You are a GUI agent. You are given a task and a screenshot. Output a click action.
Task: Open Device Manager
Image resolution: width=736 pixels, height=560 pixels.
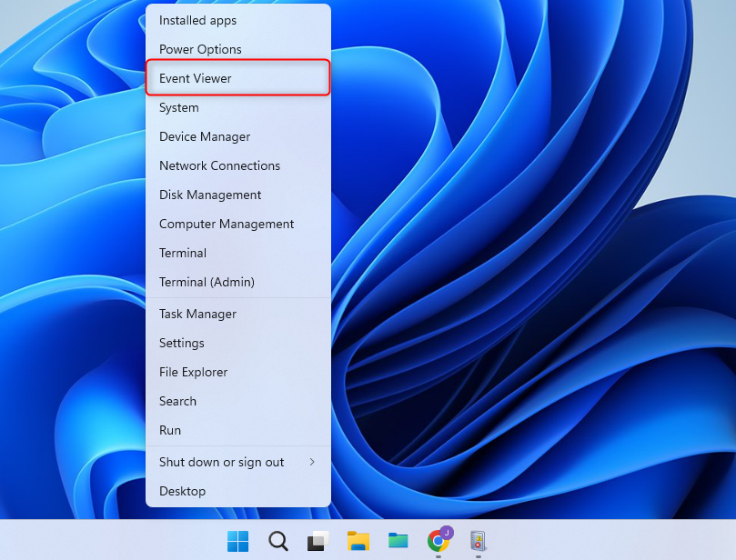205,136
